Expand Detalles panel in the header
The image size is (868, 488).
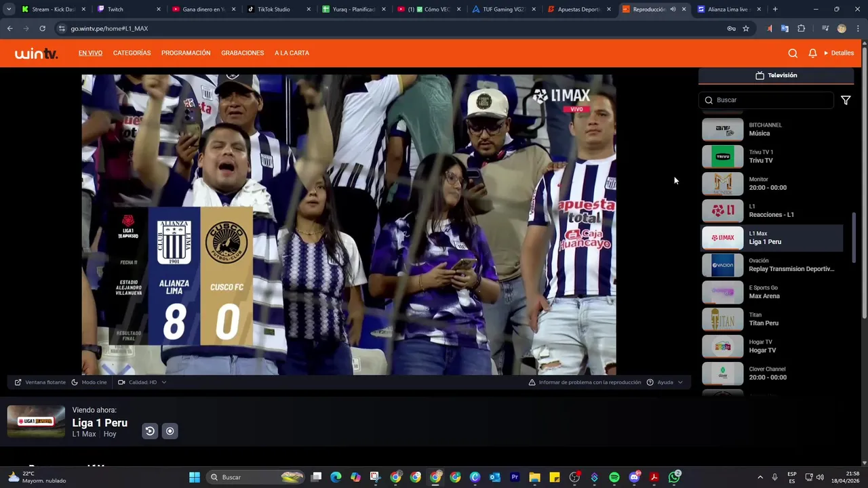pos(839,53)
